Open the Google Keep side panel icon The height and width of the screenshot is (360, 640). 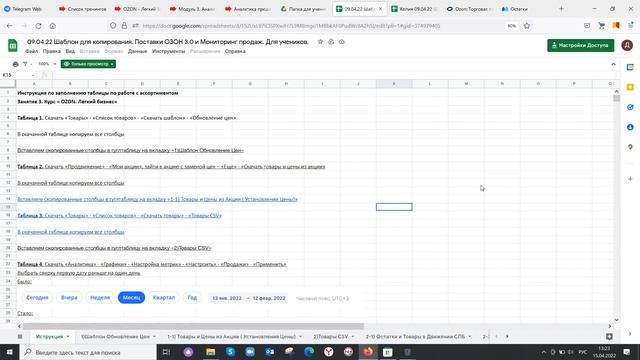630,87
